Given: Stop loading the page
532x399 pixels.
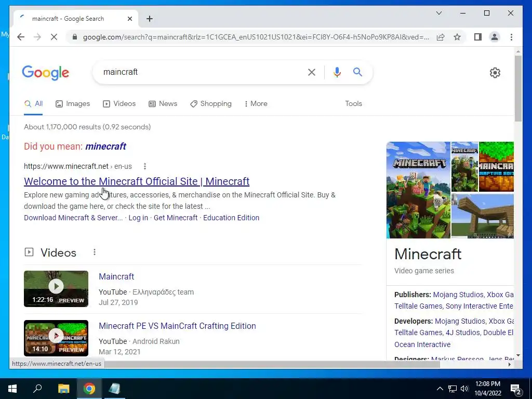Looking at the screenshot, I should point(54,37).
